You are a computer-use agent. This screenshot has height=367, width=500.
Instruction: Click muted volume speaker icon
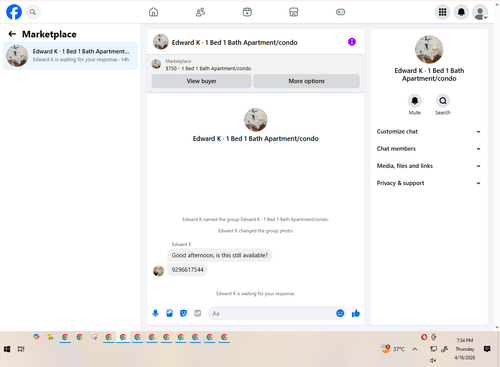point(433,360)
